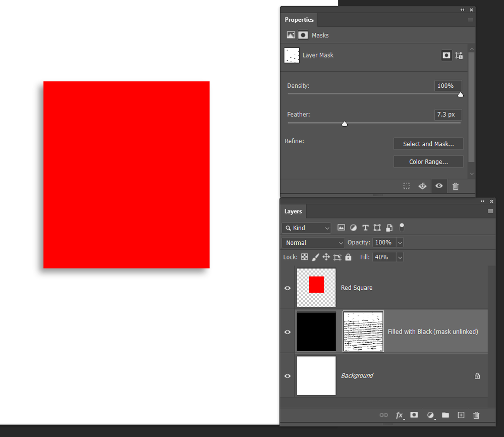The image size is (504, 437).
Task: Hide the Filled with Black layer
Action: (x=288, y=332)
